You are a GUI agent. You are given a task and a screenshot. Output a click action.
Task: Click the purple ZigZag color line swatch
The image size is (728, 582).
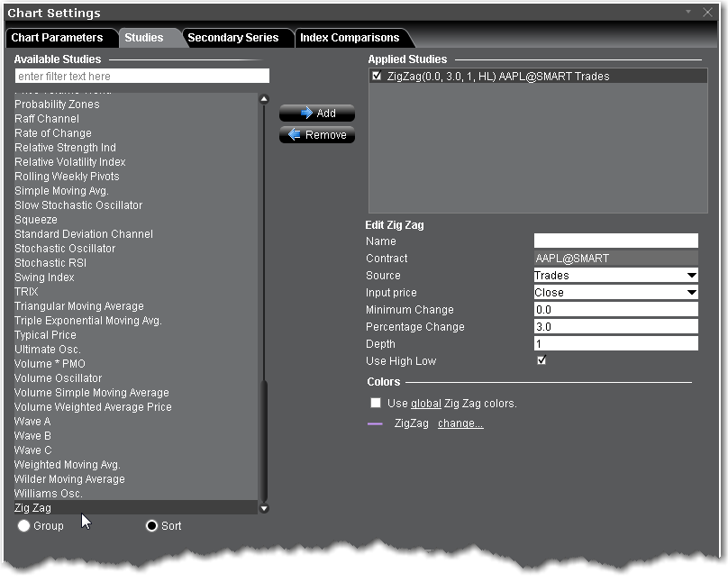click(376, 423)
